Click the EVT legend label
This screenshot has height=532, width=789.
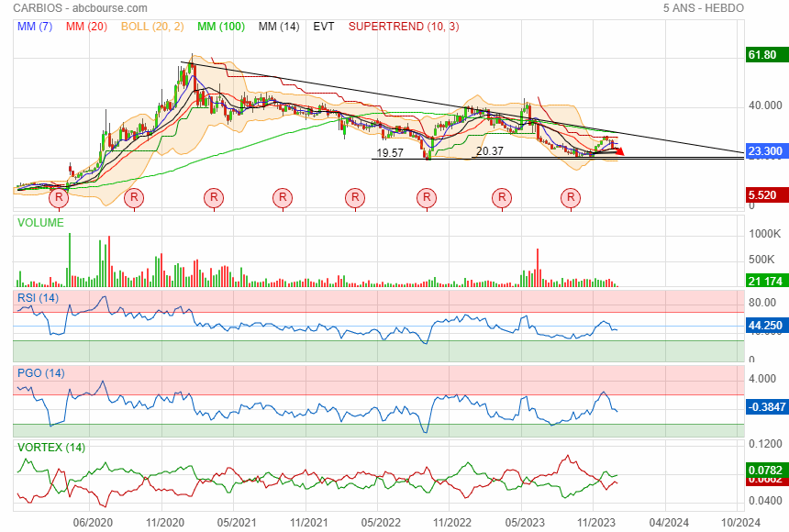[324, 27]
